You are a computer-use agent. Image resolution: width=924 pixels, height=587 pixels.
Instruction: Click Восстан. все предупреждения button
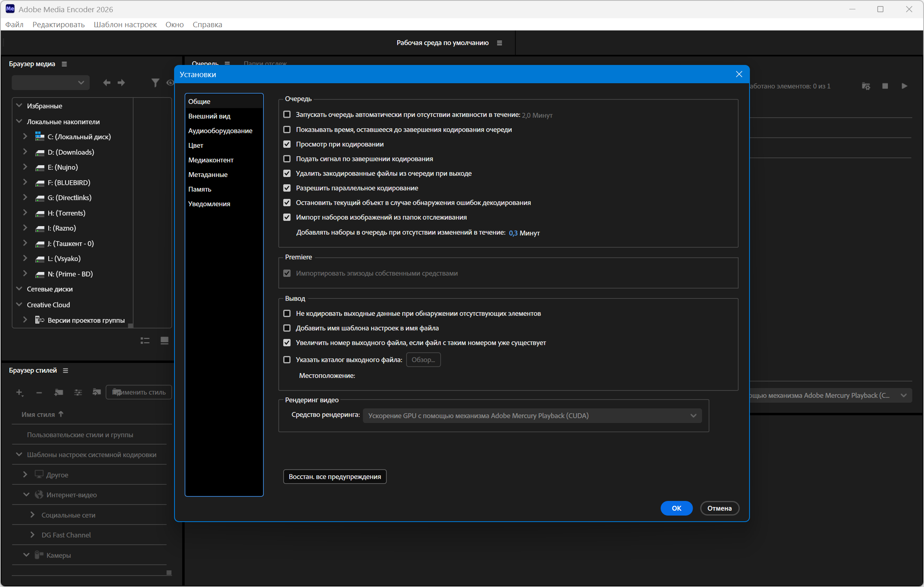334,477
